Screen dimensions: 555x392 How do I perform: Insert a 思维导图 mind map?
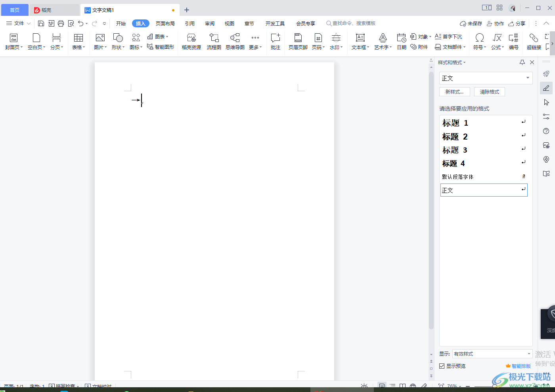pos(235,42)
